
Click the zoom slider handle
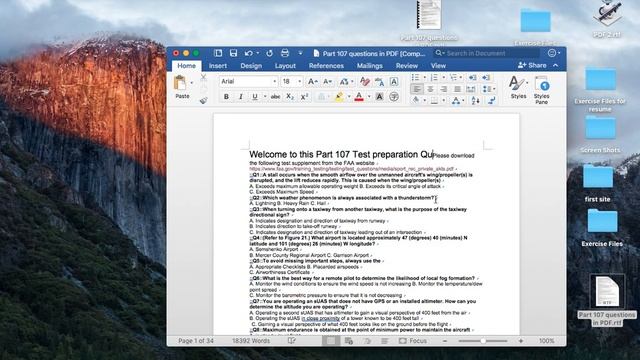(x=483, y=340)
